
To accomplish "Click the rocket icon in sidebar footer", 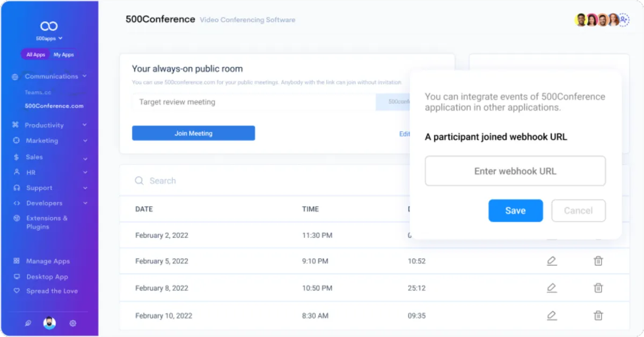I will (x=27, y=323).
